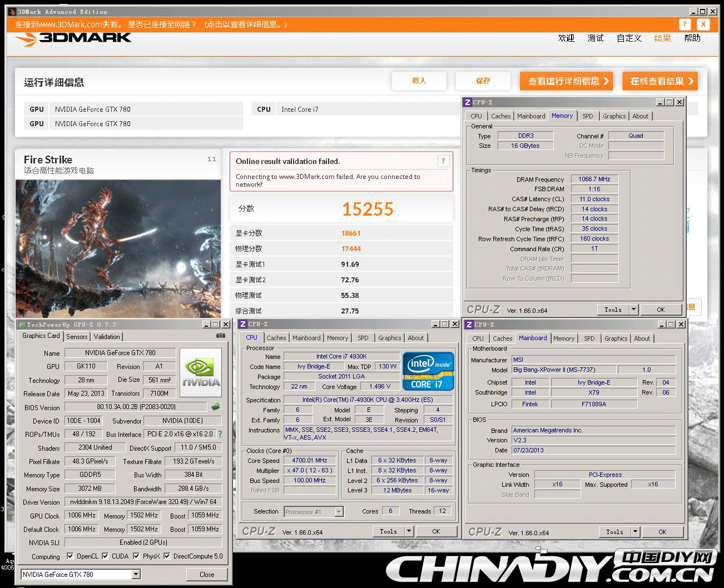Click the Core Speed 4700.01 MHz field
Viewport: 724px width, 588px height.
(x=310, y=460)
